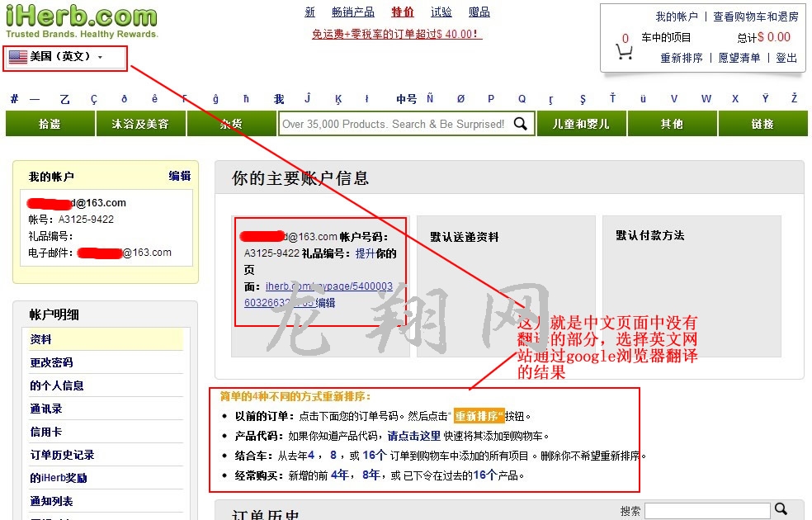Click the 重新排序 link near cart
The width and height of the screenshot is (812, 520).
682,58
